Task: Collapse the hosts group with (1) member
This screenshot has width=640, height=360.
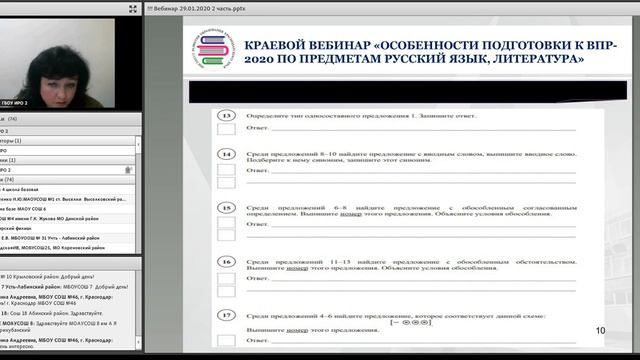Action: click(67, 141)
